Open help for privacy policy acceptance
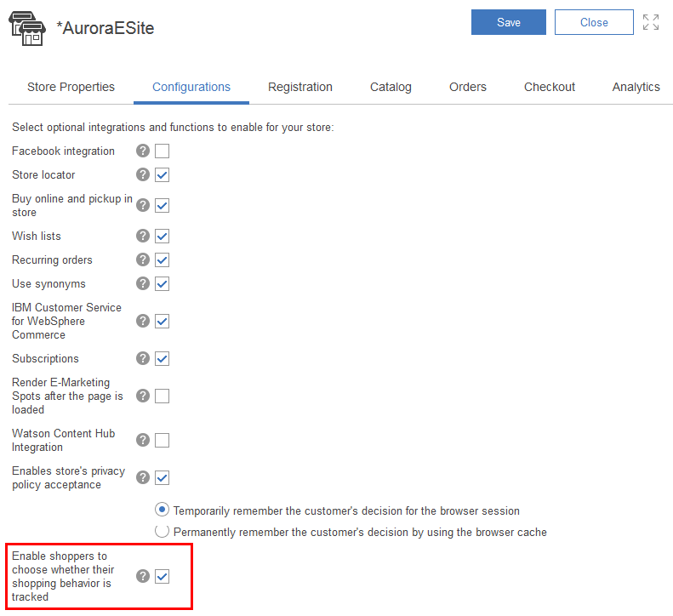This screenshot has height=616, width=673. click(143, 477)
